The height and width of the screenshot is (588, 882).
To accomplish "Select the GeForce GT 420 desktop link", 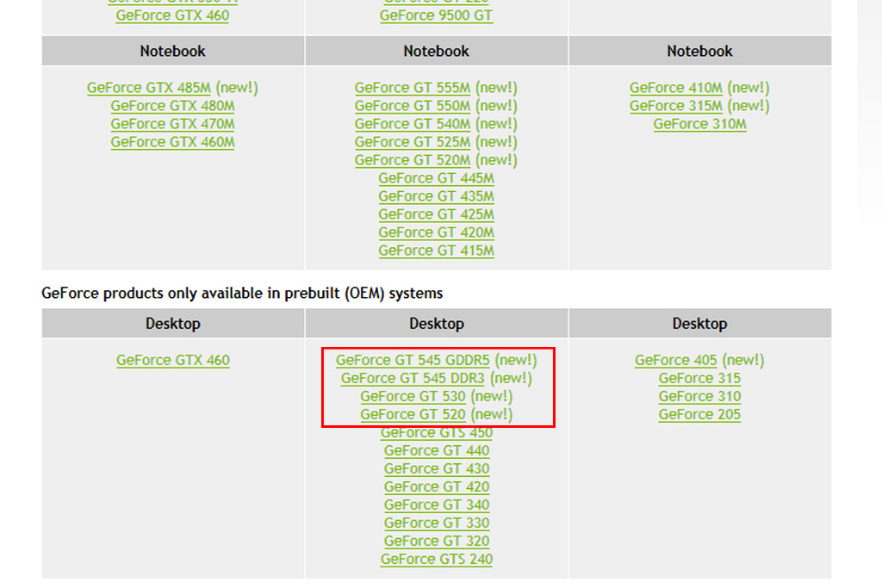I will click(437, 486).
